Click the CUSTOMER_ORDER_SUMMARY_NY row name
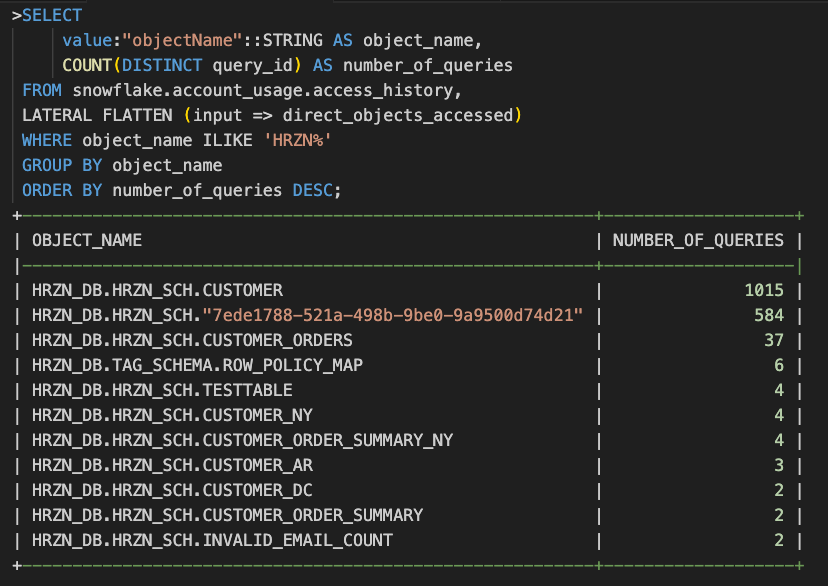Screen dimensions: 828x586 point(242,440)
